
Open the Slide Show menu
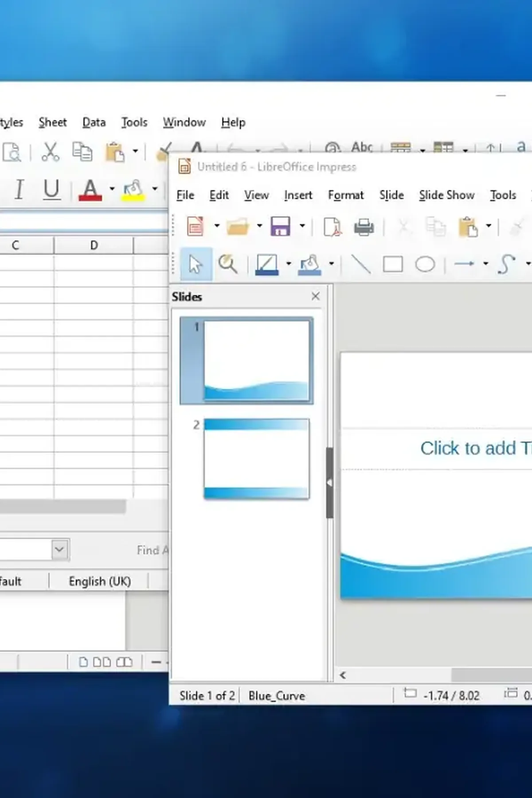[447, 195]
